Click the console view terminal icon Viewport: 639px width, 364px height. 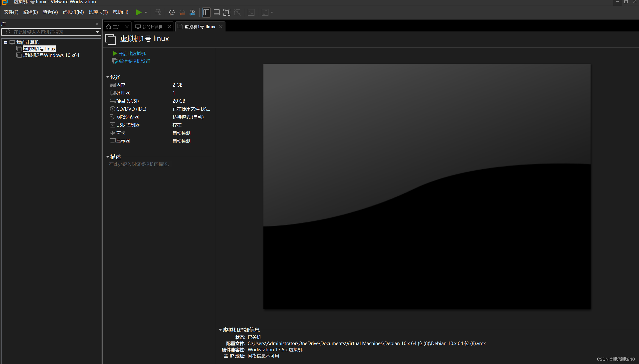(251, 12)
